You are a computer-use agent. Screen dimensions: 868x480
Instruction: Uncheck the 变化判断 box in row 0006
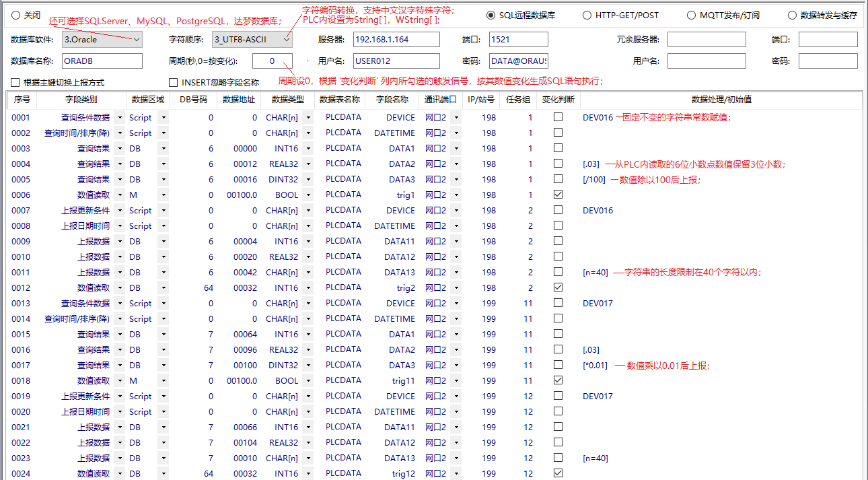558,195
